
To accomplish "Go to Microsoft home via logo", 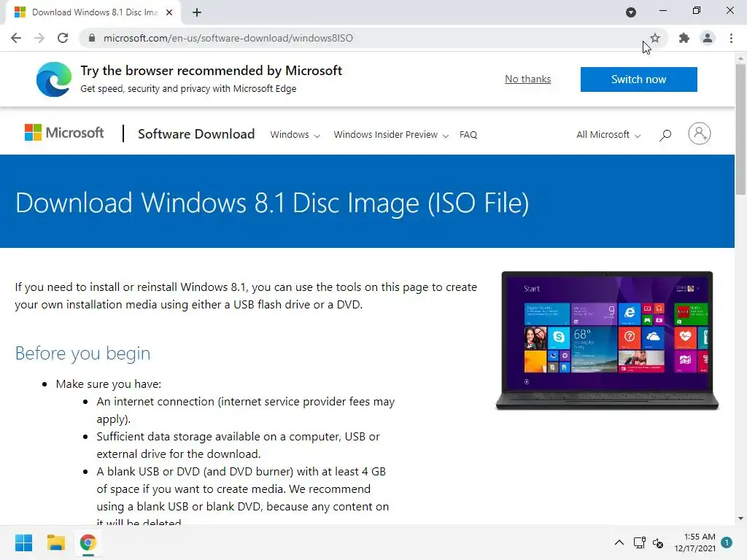I will [x=64, y=133].
